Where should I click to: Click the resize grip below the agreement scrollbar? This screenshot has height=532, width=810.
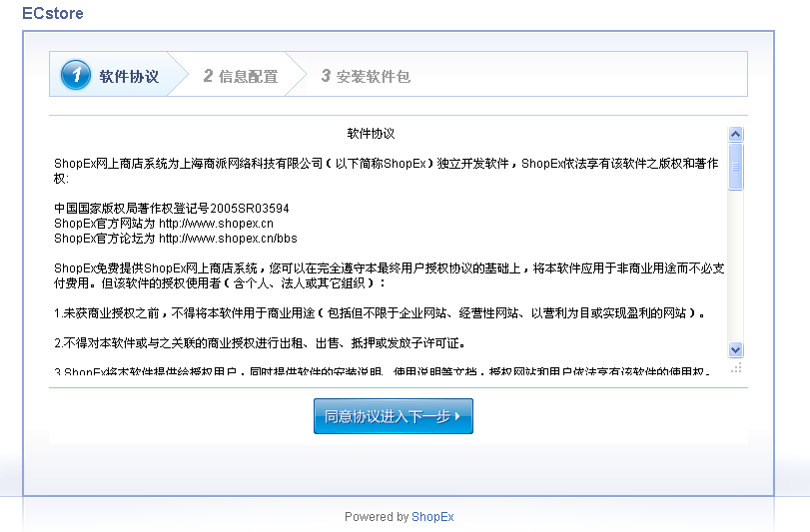pos(736,368)
